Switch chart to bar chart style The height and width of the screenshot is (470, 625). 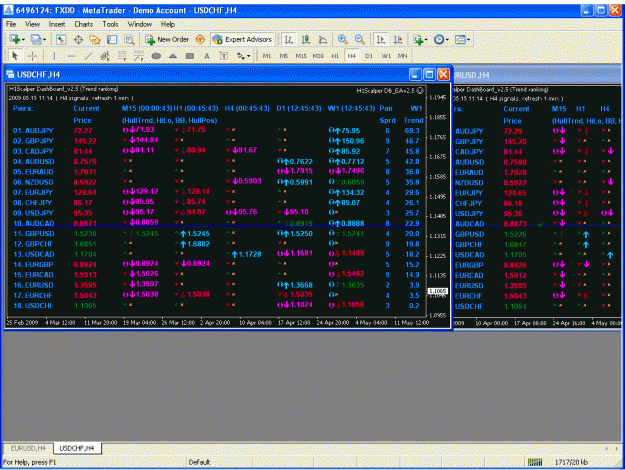pos(289,39)
